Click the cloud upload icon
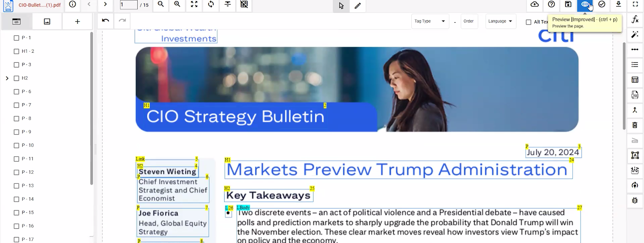 point(535,4)
